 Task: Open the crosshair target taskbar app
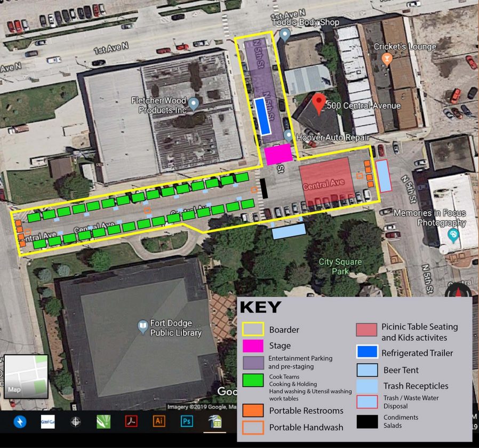(75, 422)
